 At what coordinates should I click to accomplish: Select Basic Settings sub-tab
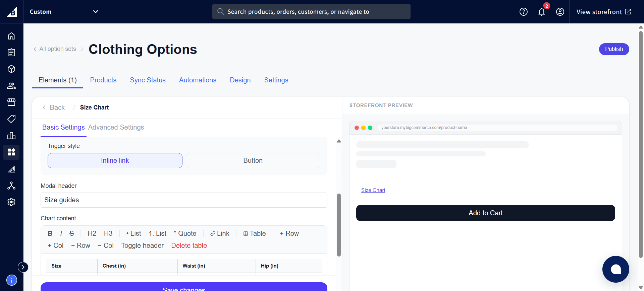click(x=63, y=127)
